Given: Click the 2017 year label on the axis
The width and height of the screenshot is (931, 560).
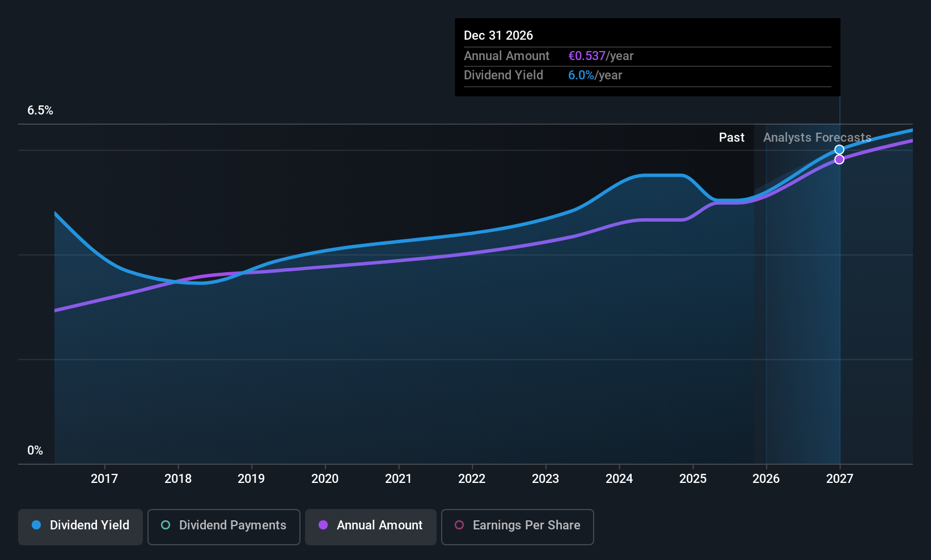Looking at the screenshot, I should [x=104, y=479].
